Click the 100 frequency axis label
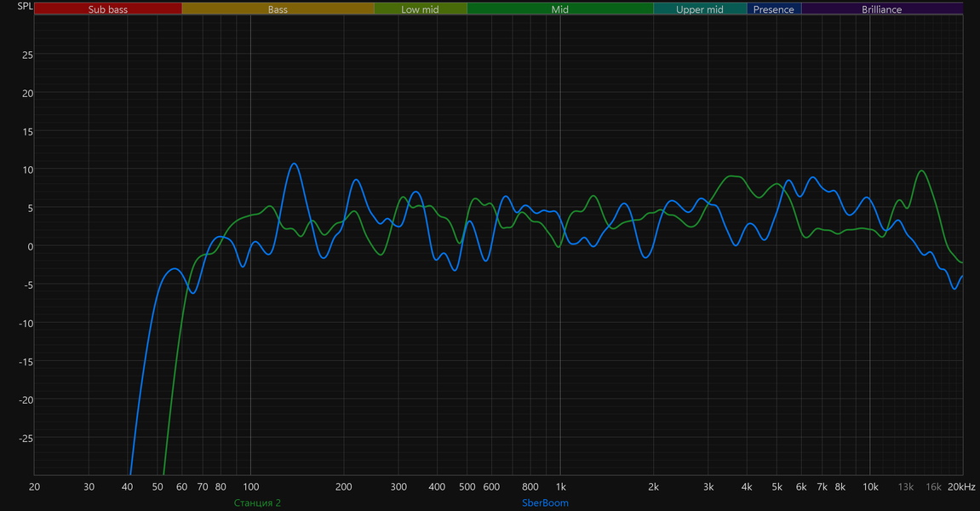980x511 pixels. (x=250, y=486)
